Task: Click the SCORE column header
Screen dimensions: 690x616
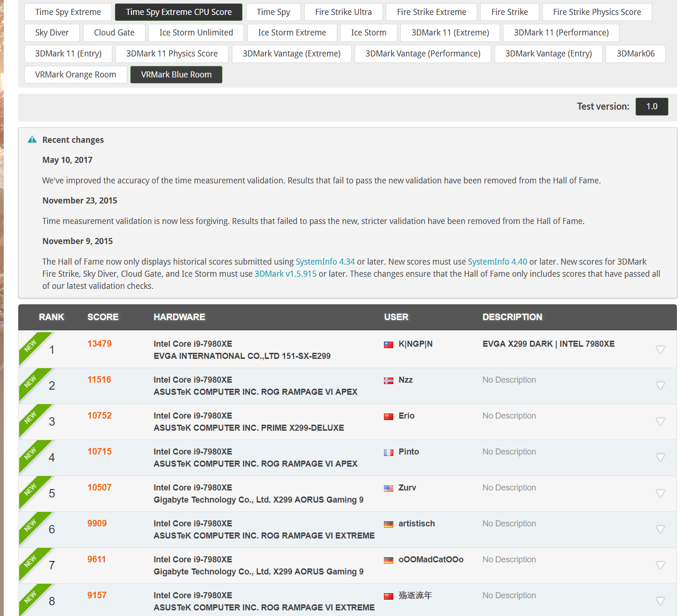Action: (x=103, y=317)
